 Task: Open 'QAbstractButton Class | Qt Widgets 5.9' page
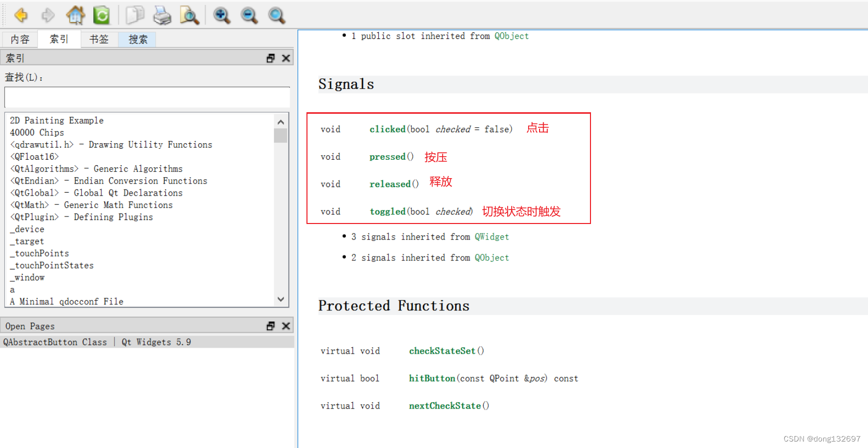(x=147, y=342)
